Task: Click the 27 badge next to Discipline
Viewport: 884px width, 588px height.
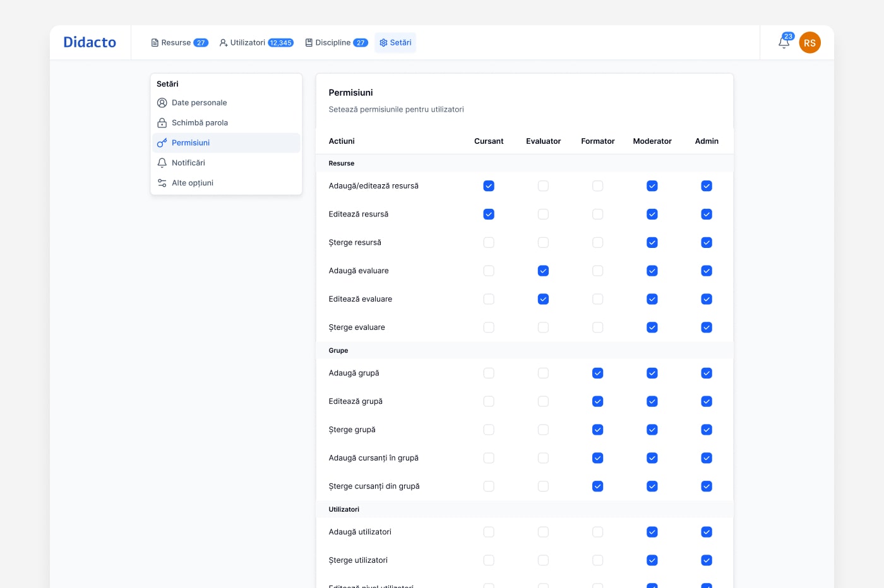Action: (x=361, y=43)
